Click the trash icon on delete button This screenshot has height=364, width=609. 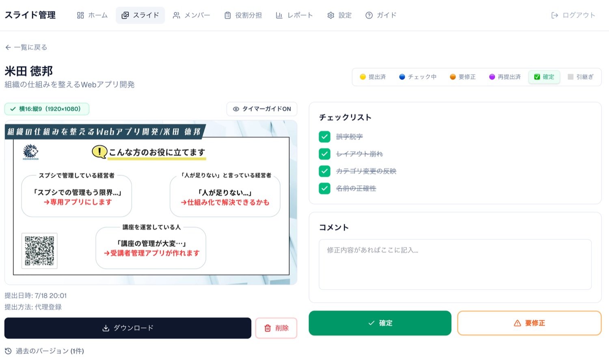click(268, 328)
